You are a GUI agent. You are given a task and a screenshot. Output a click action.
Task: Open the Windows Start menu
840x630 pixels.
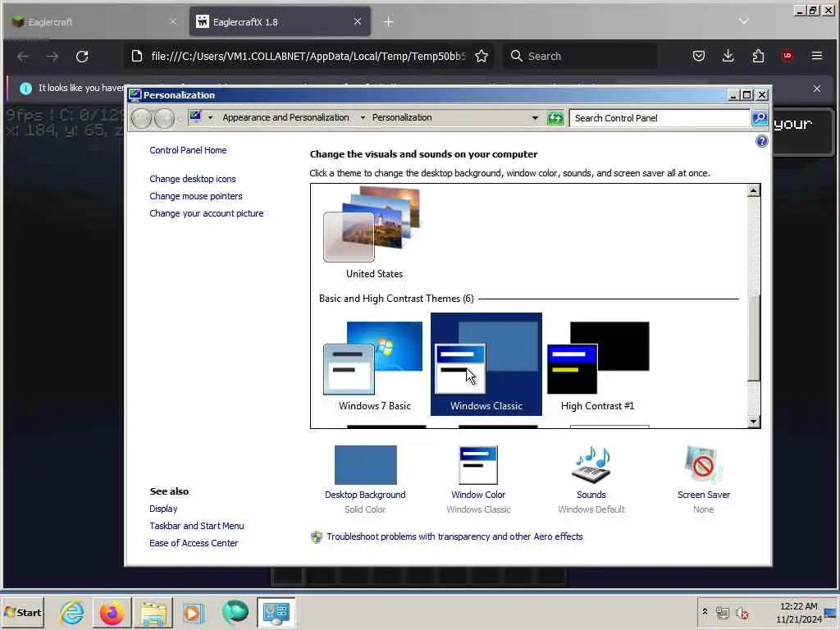pyautogui.click(x=22, y=612)
